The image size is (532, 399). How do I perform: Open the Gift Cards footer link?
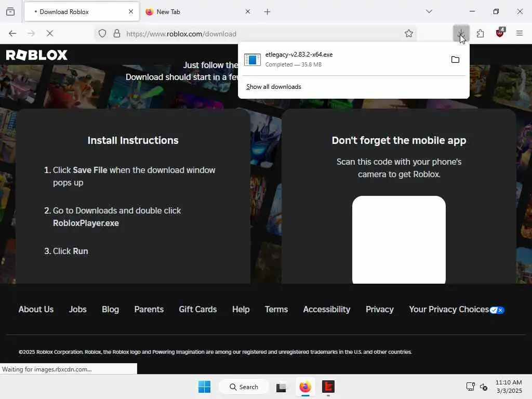[x=198, y=310]
